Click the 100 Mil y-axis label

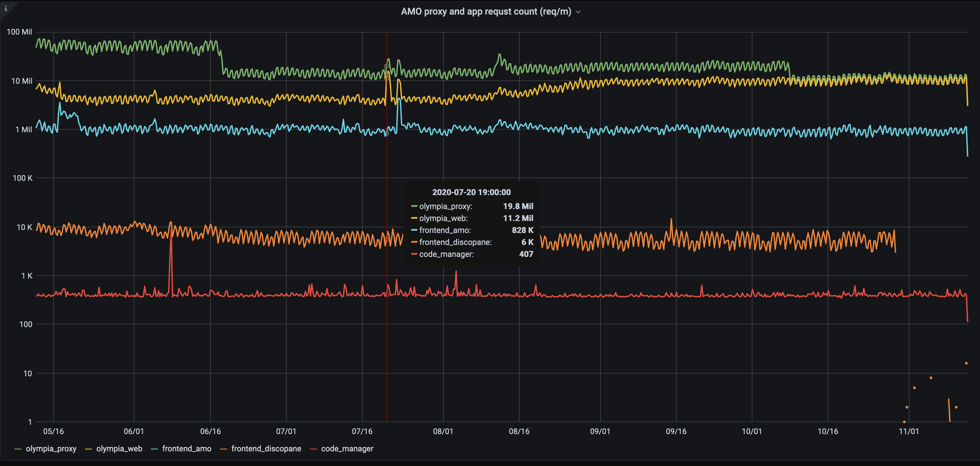click(19, 32)
